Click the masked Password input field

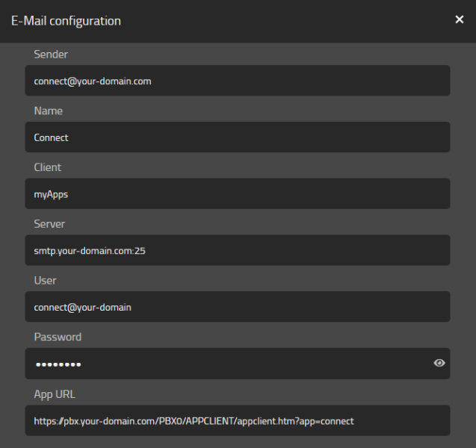click(224, 364)
